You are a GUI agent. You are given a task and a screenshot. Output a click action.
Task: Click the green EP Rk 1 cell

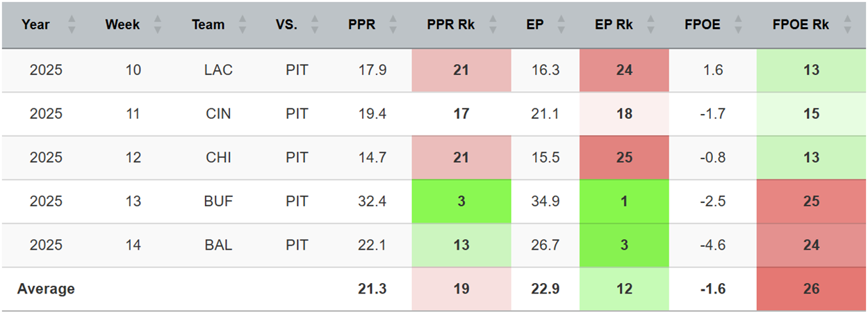(x=624, y=202)
